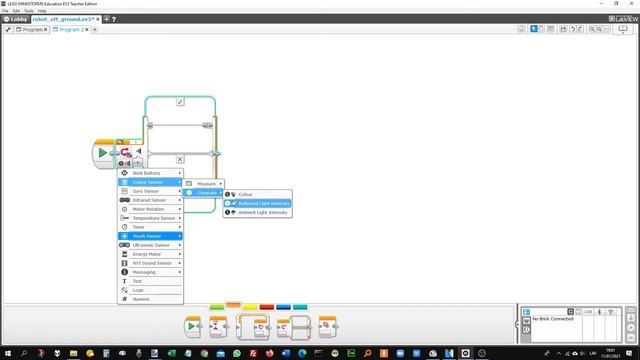Viewport: 640px width, 360px height.
Task: Pick the Wait block from palette
Action: 218,326
